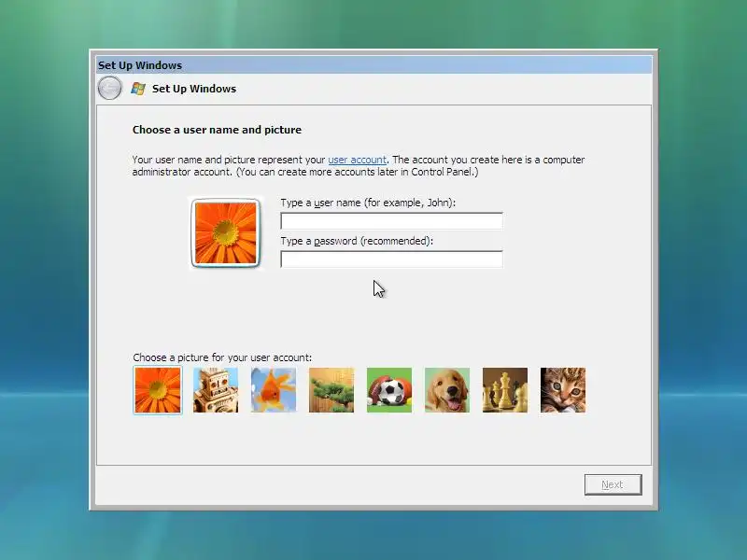
Task: Select the orange flower account picture
Action: pos(158,390)
